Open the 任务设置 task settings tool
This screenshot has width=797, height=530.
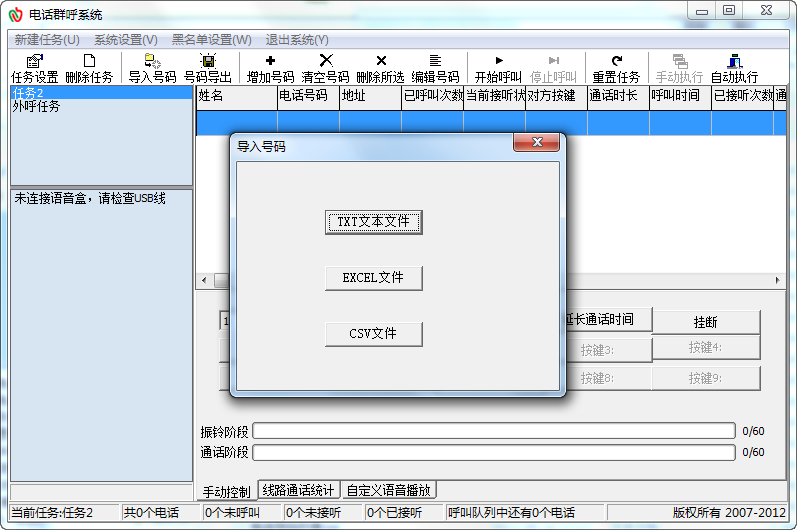pos(35,68)
